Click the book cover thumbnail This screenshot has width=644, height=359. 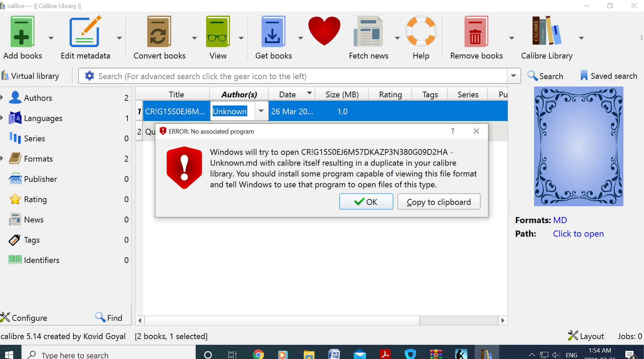coord(578,146)
